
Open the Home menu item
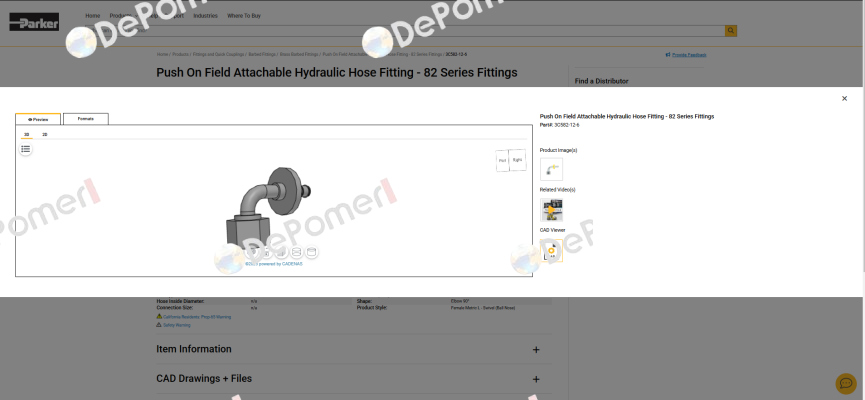coord(93,16)
